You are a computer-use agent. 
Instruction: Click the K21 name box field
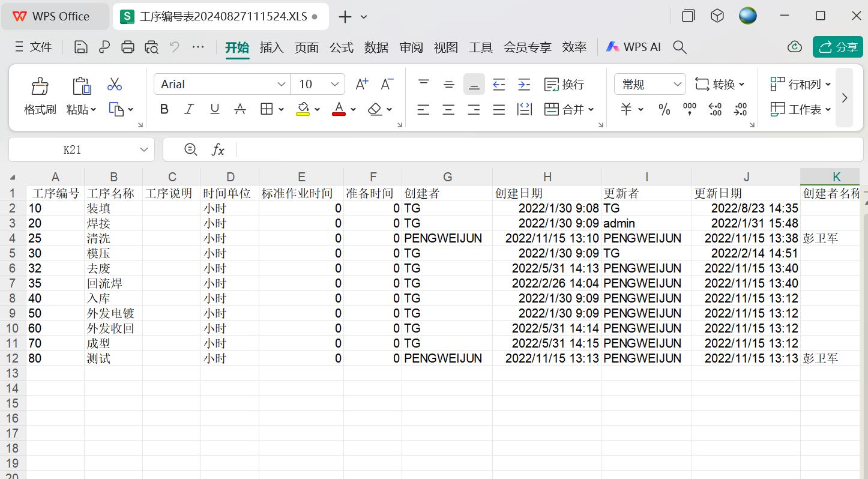coord(72,149)
